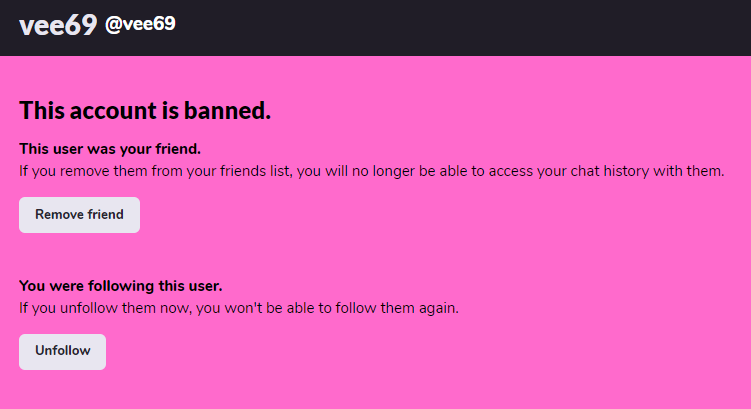Click the "This account is banned." heading
This screenshot has width=751, height=409.
point(145,110)
